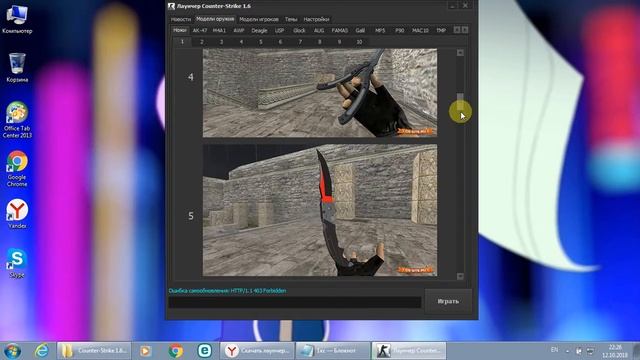
Task: Open the Counter-Strike 1.6 folder taskbar button
Action: [x=94, y=351]
